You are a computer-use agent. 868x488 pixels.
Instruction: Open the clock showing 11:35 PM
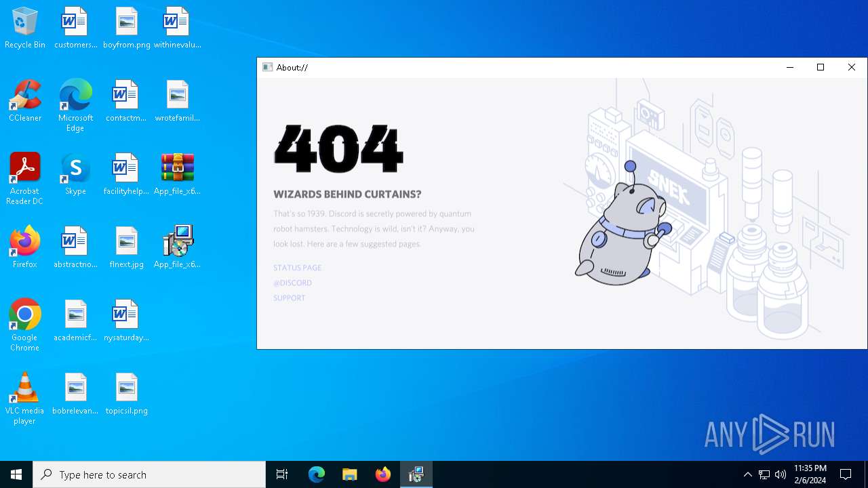810,474
